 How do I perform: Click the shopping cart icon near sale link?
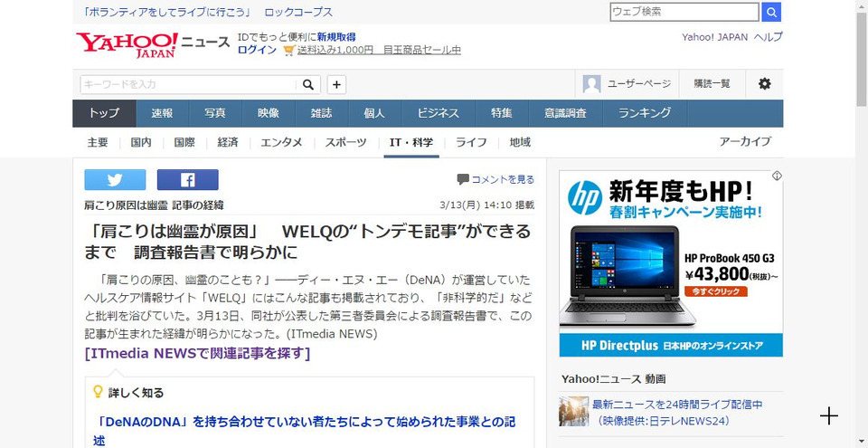click(x=288, y=51)
